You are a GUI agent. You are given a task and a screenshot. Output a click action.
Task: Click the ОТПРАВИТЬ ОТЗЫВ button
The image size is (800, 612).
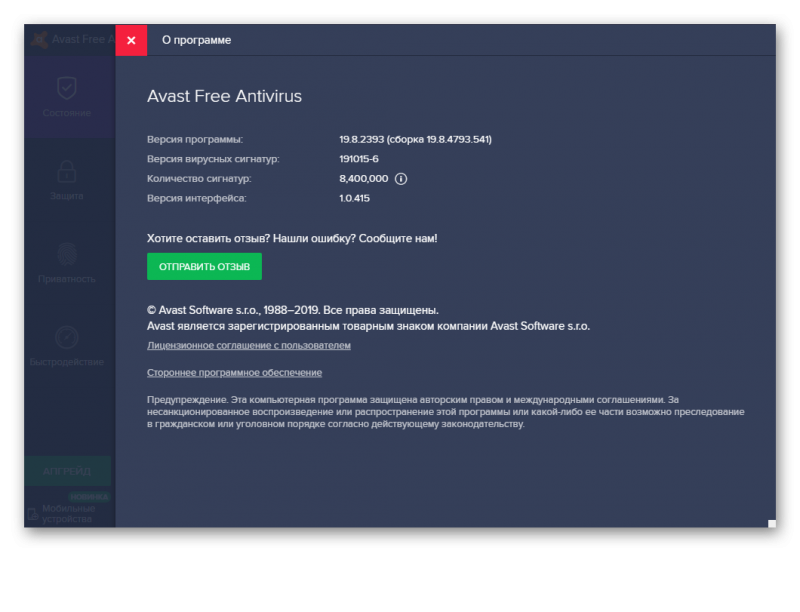(x=204, y=266)
